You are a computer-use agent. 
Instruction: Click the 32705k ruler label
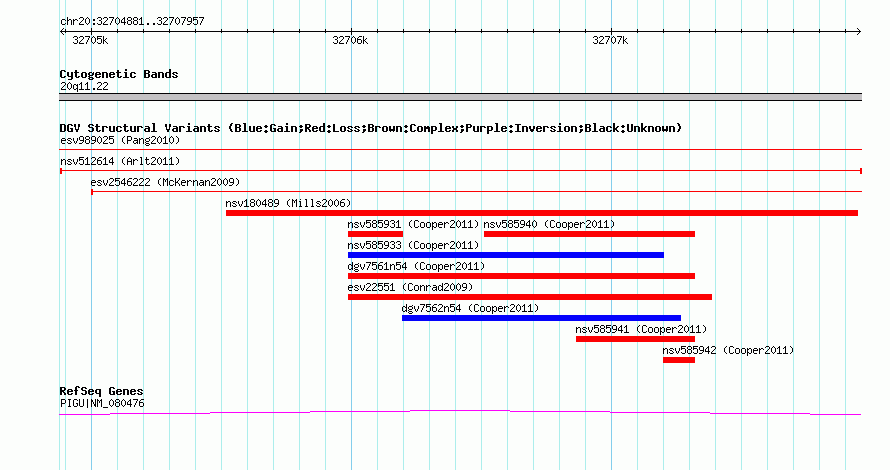[90, 40]
